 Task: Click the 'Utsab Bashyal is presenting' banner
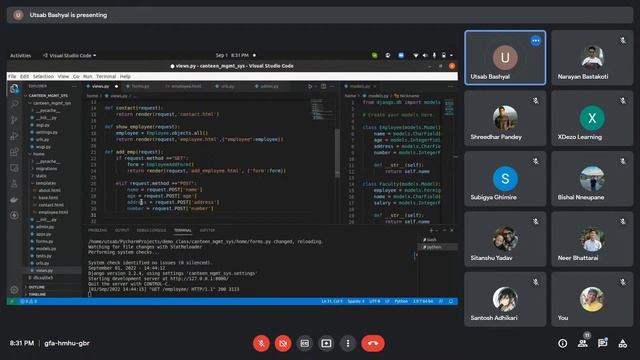(320, 15)
